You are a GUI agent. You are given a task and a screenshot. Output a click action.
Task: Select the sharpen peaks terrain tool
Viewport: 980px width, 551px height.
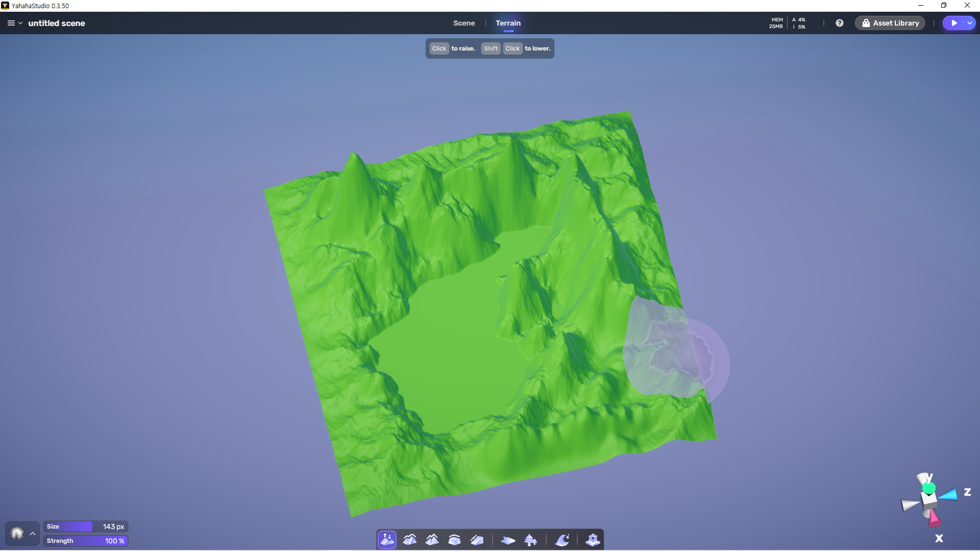pyautogui.click(x=432, y=540)
